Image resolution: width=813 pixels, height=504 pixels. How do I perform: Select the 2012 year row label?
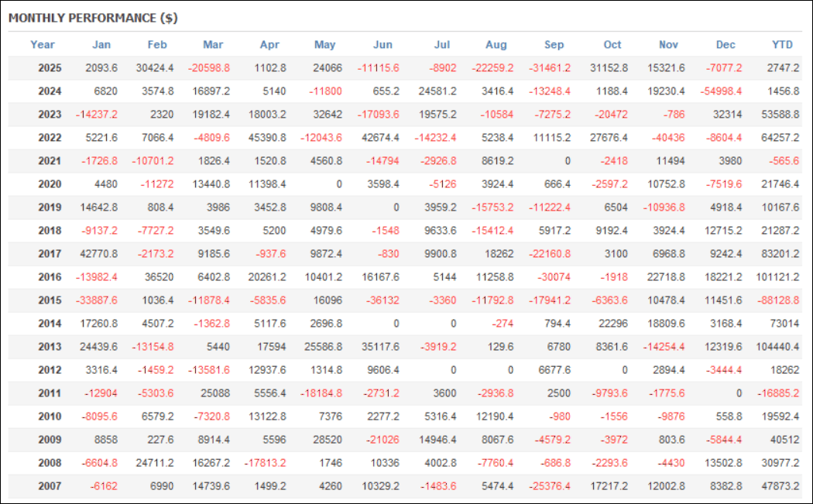tap(50, 370)
